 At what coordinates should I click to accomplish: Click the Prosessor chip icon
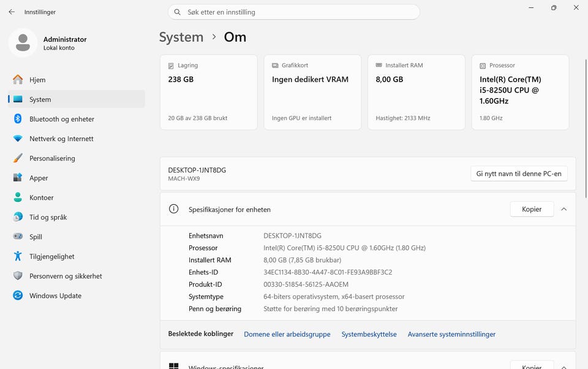point(483,66)
